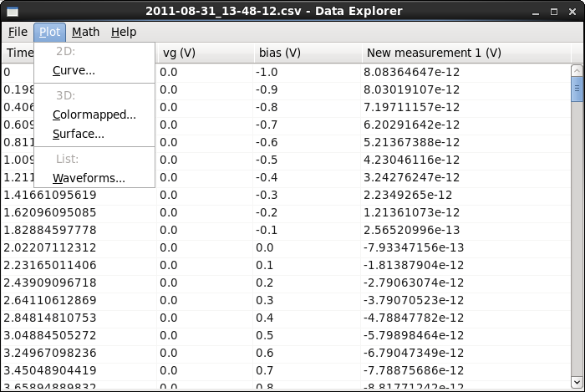Select time cell 1.82884597778
585x392 pixels.
point(79,230)
